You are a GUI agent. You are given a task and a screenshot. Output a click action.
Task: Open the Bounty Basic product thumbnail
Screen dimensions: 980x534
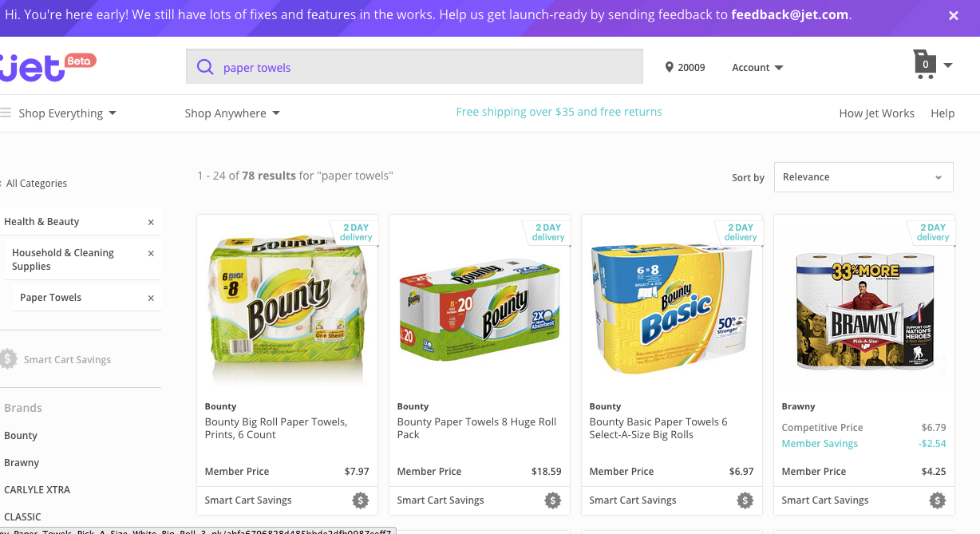tap(671, 303)
